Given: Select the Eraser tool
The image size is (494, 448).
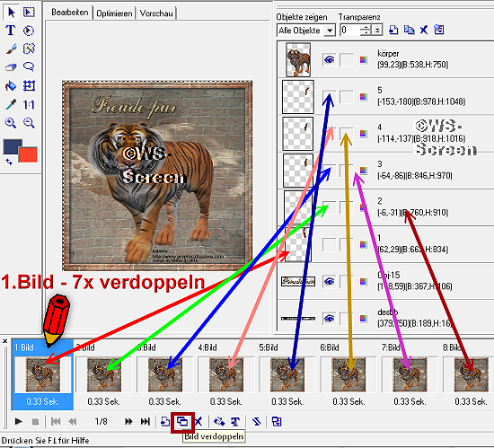Looking at the screenshot, I should pos(11,67).
